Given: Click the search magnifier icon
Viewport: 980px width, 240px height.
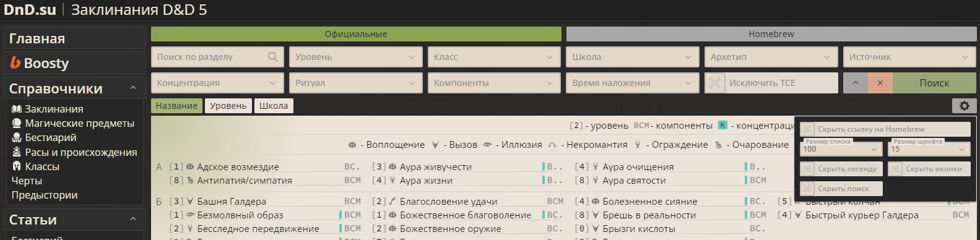Looking at the screenshot, I should click(272, 57).
